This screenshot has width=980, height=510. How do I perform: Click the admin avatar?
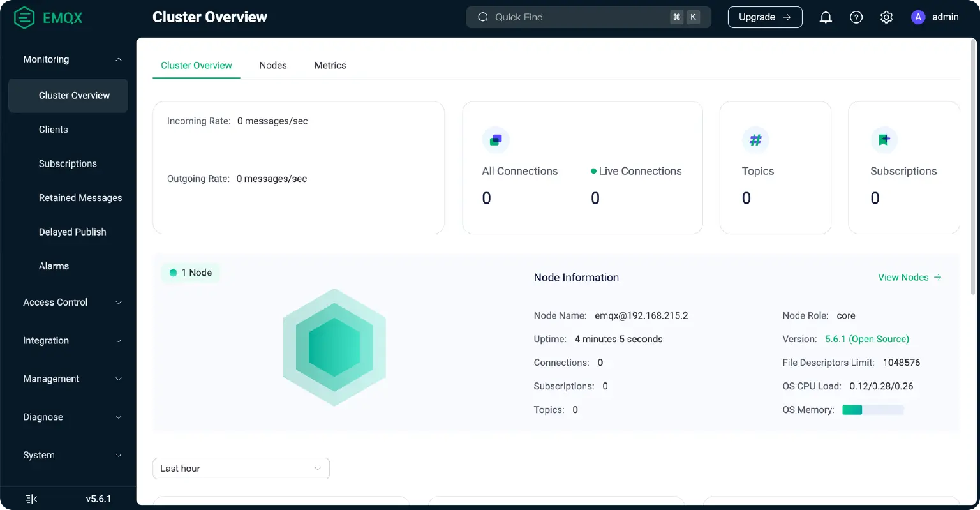point(917,17)
